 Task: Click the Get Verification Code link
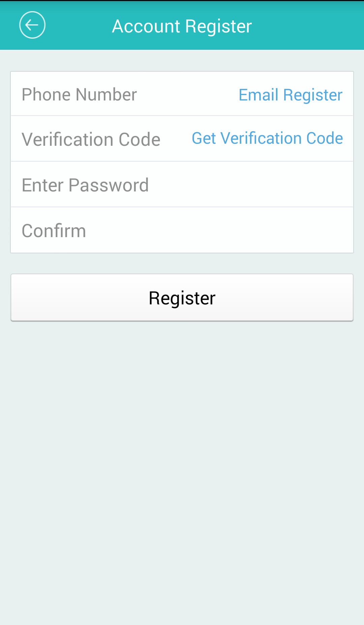click(x=267, y=138)
